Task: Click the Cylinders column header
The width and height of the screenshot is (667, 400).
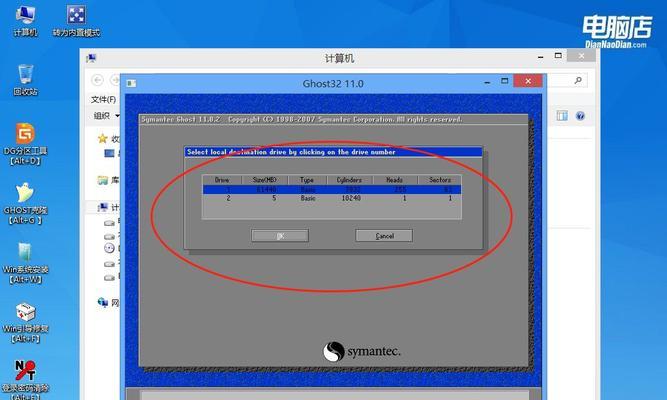Action: coord(350,180)
